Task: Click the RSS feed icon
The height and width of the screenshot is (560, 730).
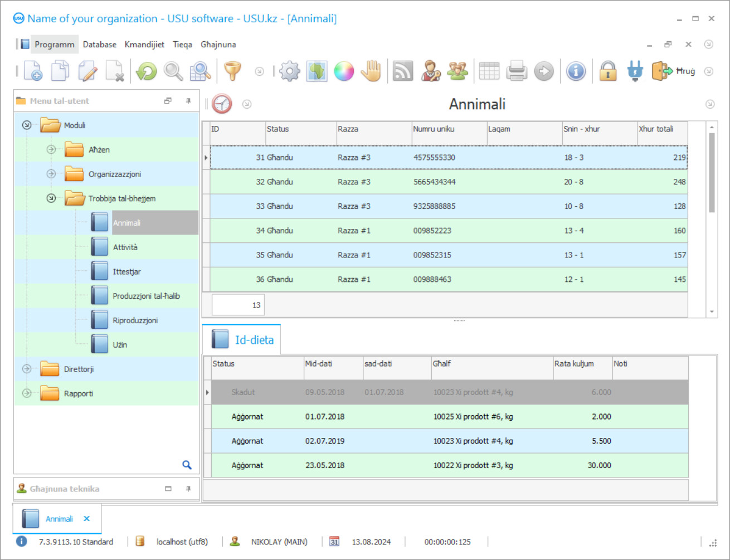Action: pos(403,71)
